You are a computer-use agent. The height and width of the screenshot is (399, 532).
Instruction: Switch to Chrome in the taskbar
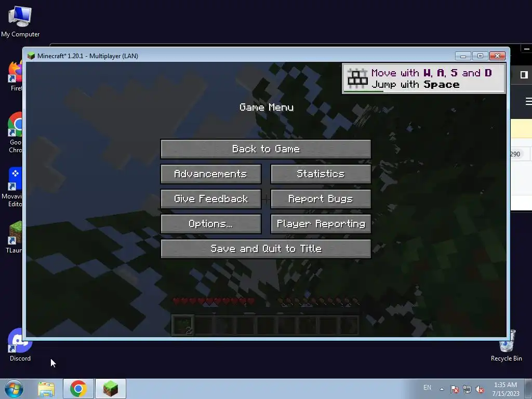click(78, 389)
